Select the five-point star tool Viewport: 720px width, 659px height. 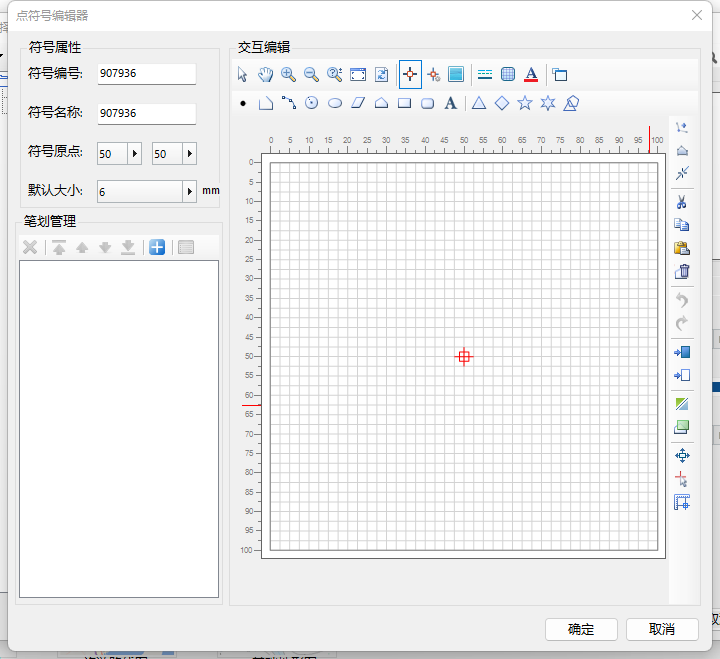pyautogui.click(x=525, y=103)
